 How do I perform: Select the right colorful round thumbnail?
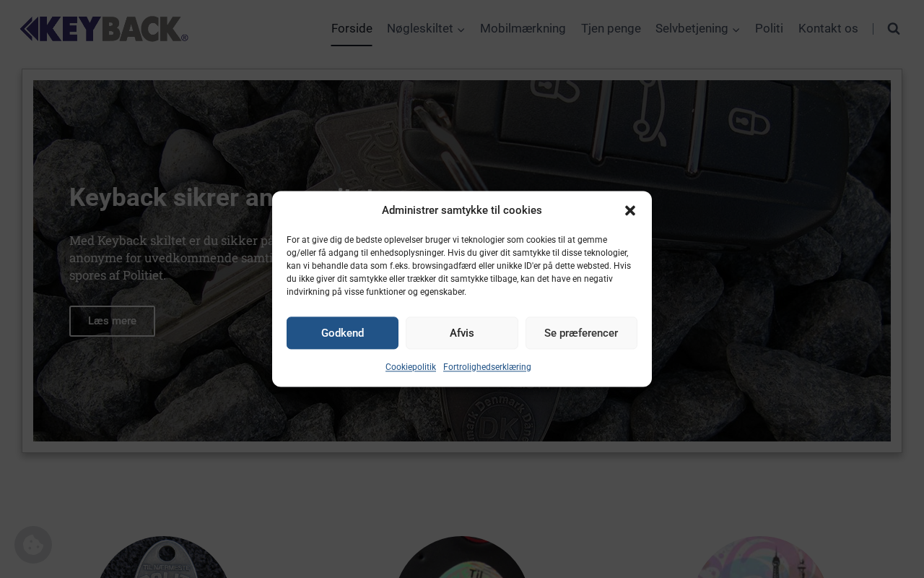(x=761, y=558)
